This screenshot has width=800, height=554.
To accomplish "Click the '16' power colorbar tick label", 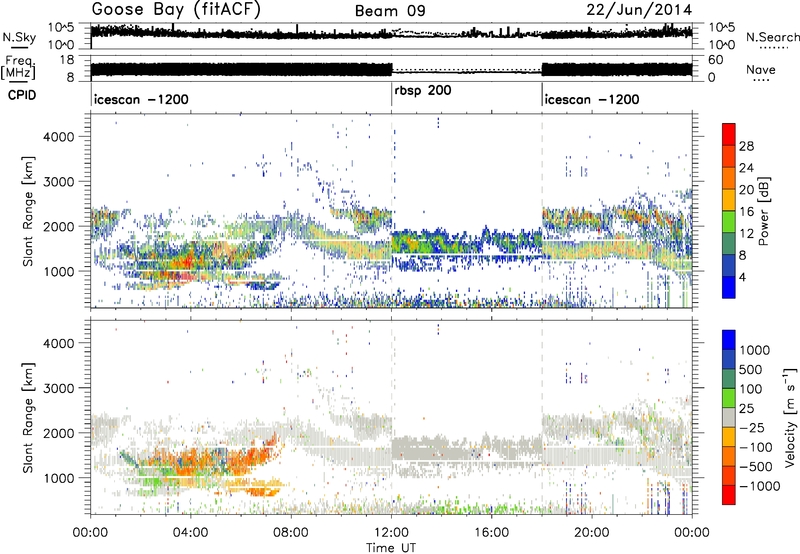I will point(746,212).
